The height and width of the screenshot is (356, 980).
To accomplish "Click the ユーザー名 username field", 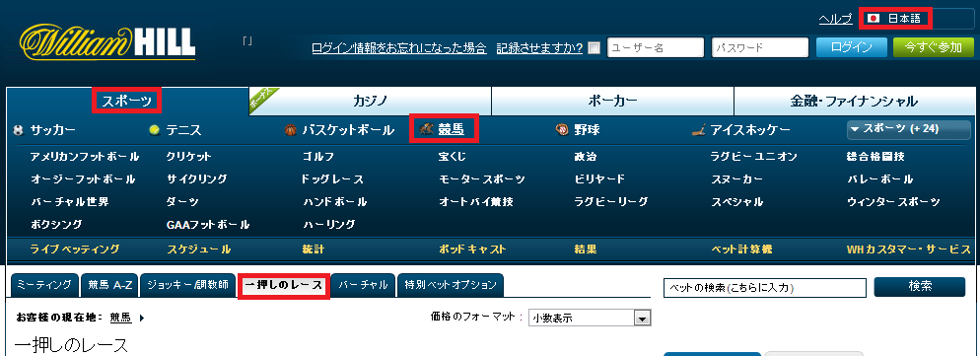I will pos(656,47).
